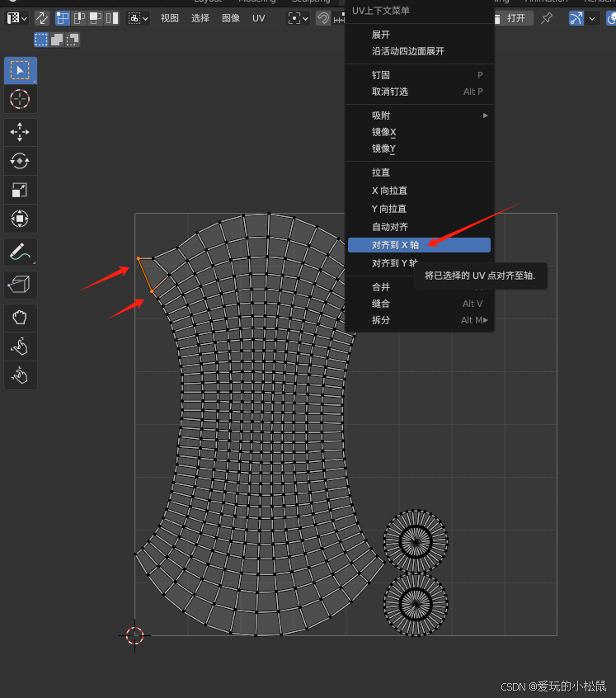Open the pivot point dropdown
616x698 pixels.
(298, 18)
